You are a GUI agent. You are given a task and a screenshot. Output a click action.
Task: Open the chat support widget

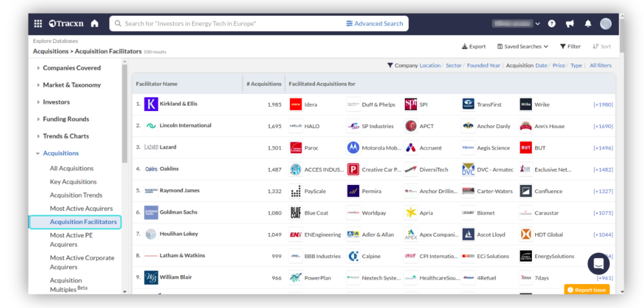[x=598, y=264]
